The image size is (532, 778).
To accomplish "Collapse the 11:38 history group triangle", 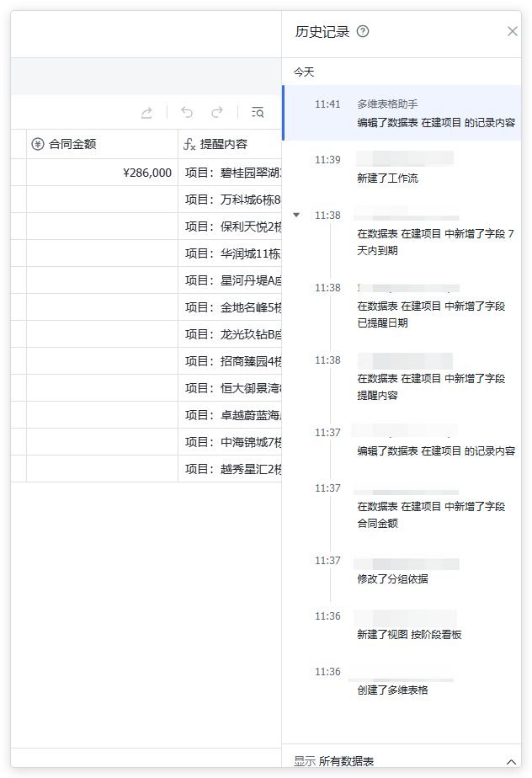I will [x=296, y=216].
